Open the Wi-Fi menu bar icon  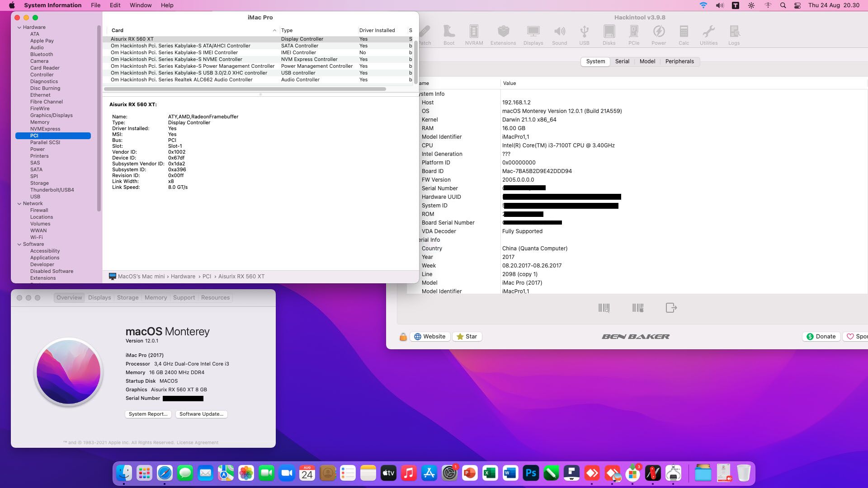(703, 5)
